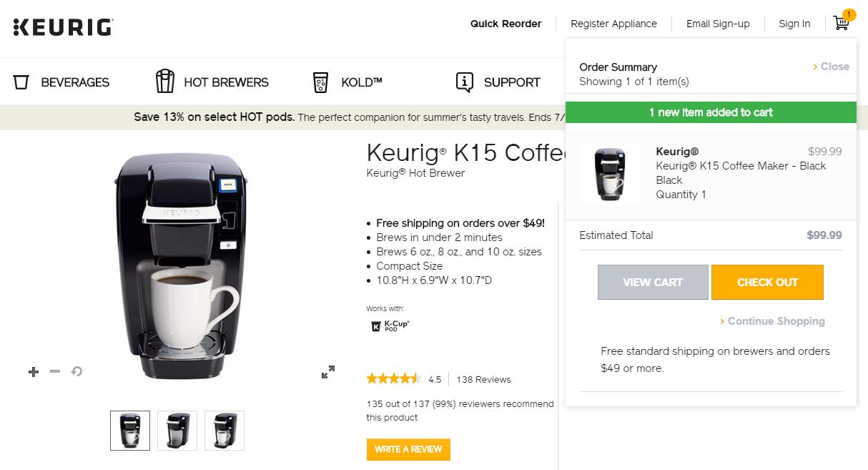Toggle the cart item count badge

[x=849, y=14]
